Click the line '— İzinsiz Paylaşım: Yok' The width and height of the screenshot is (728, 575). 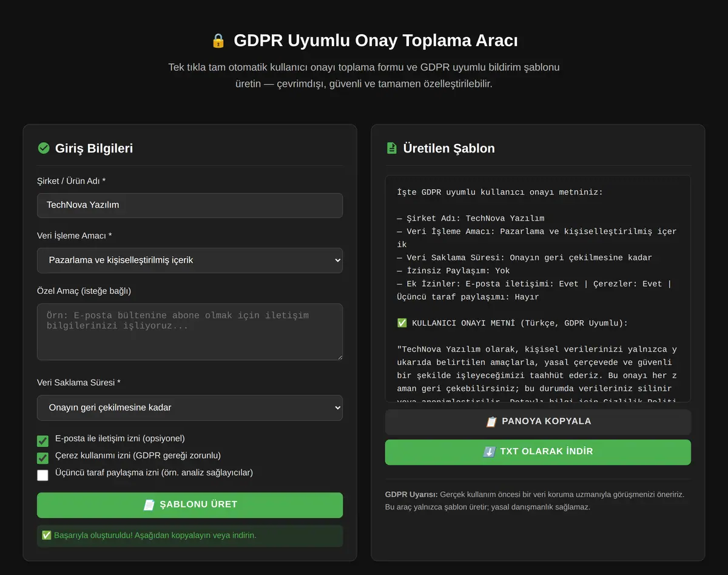453,271
